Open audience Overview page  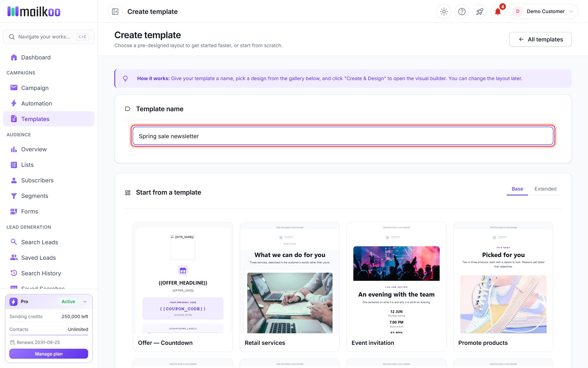(49, 149)
